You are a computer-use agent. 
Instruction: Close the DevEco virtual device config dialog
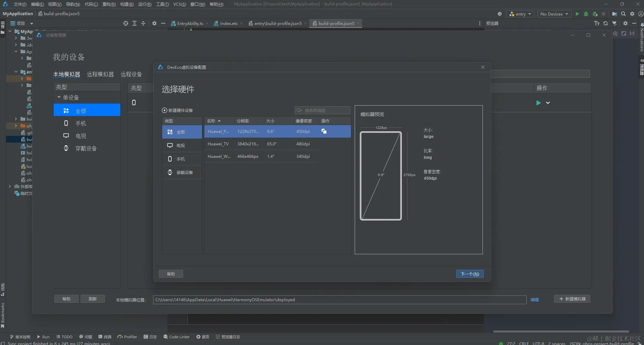[x=483, y=67]
